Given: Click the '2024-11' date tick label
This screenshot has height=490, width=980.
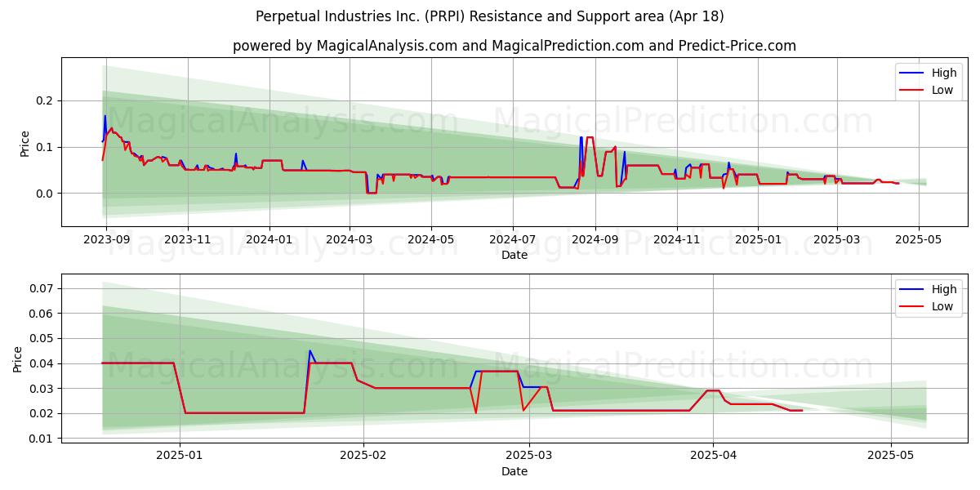Looking at the screenshot, I should tap(677, 239).
